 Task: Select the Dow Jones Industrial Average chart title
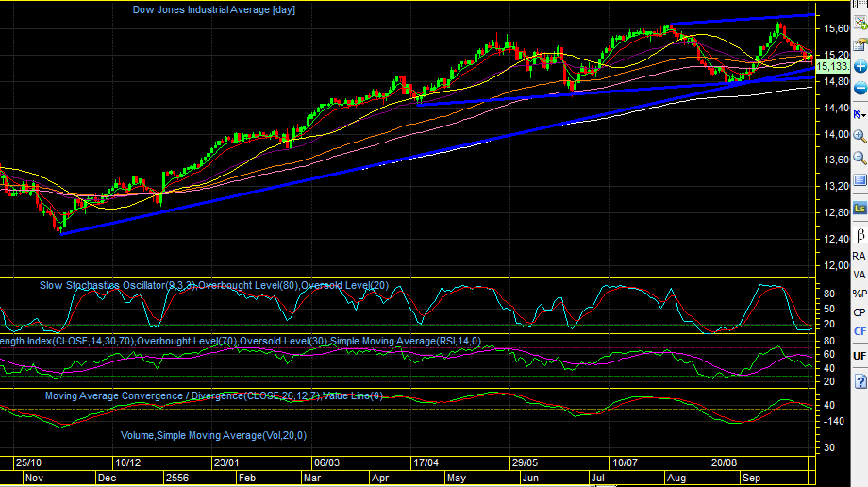tap(213, 10)
